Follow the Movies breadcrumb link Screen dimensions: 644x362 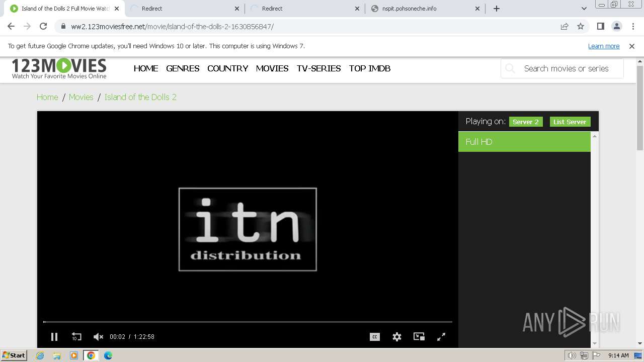(81, 97)
